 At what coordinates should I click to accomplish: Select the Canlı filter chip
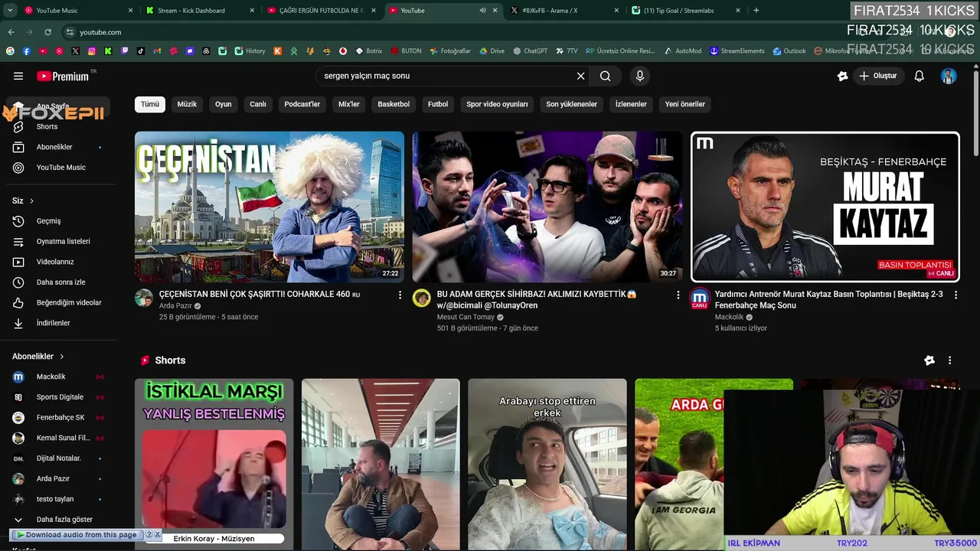pos(258,104)
